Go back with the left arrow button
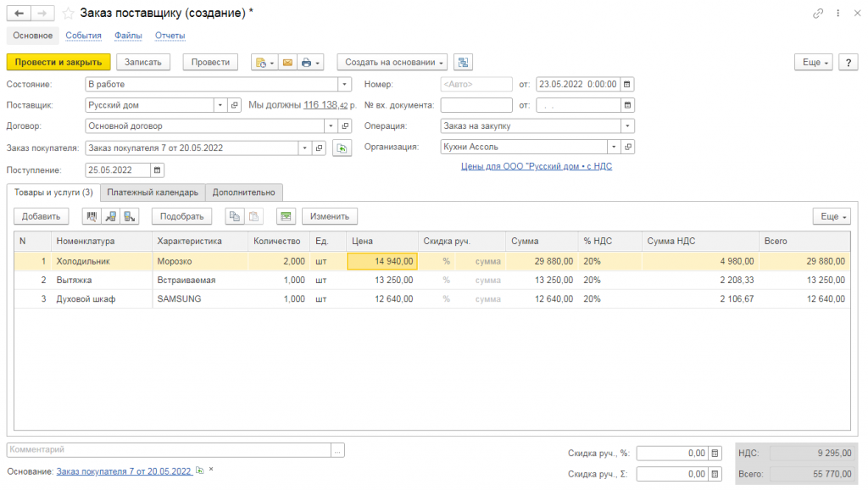 point(19,14)
